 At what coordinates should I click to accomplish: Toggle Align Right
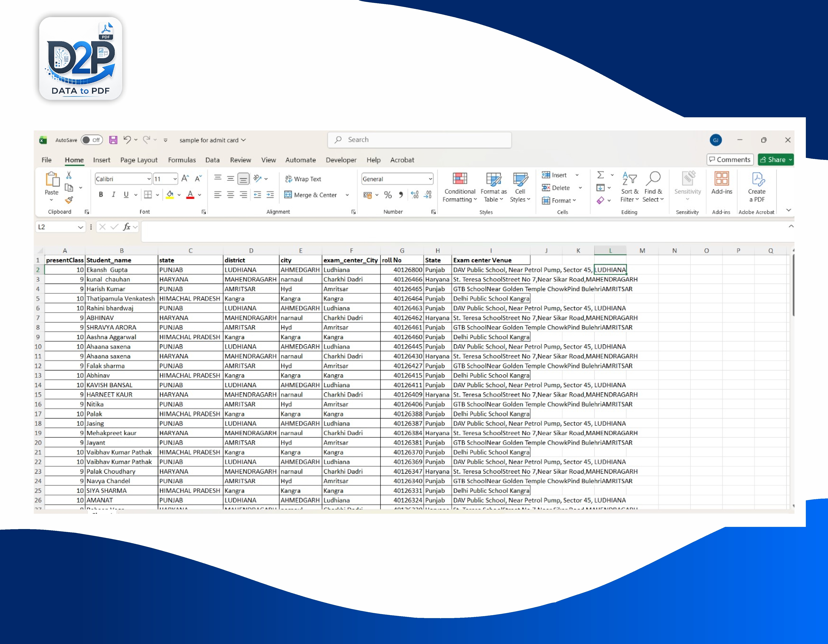pos(243,194)
